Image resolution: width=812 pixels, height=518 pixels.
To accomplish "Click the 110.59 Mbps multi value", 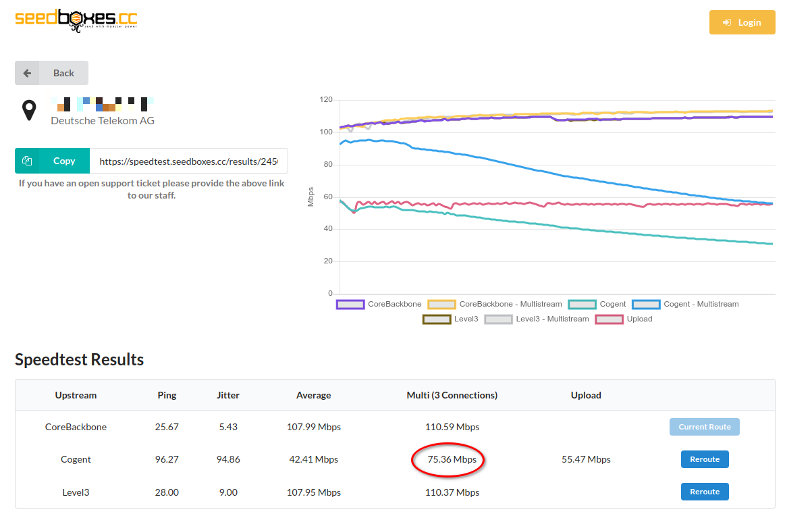I will (452, 427).
